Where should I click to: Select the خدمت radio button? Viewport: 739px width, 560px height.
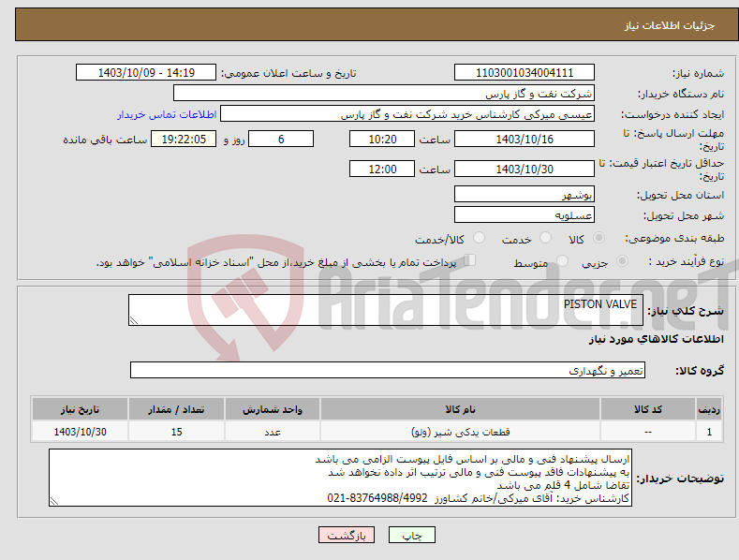click(545, 238)
